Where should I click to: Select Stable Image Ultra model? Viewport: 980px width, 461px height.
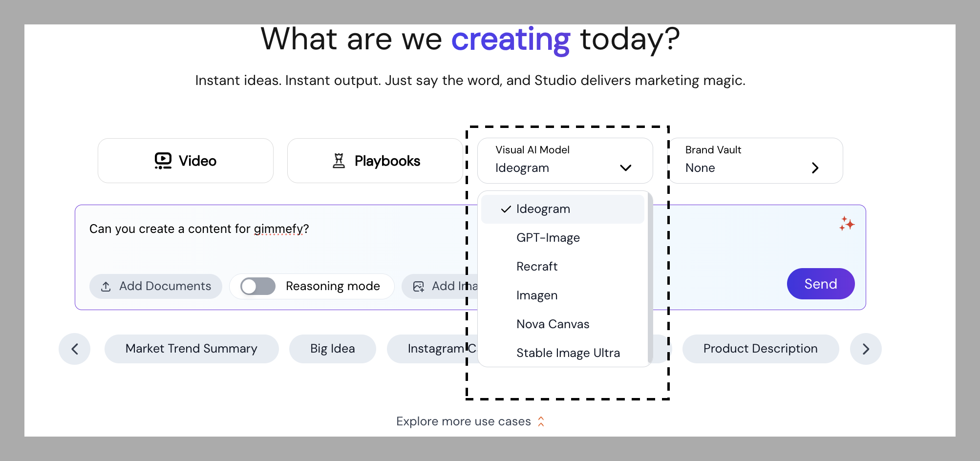tap(568, 353)
